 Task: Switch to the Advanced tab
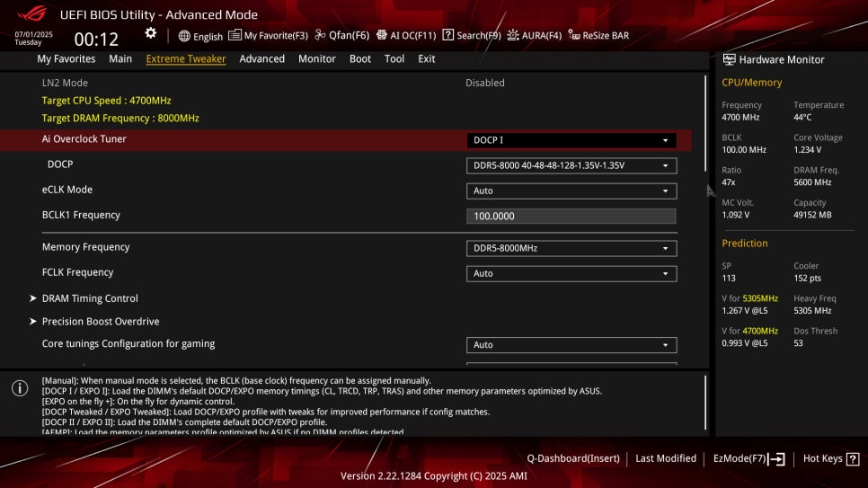(x=261, y=58)
